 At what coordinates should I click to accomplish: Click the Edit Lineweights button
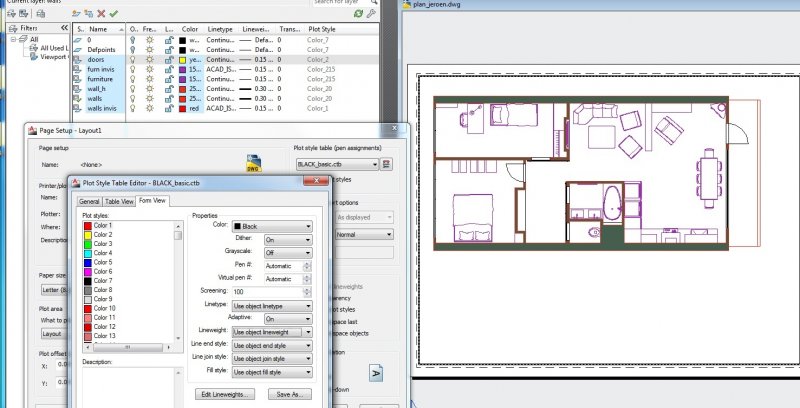click(x=225, y=395)
